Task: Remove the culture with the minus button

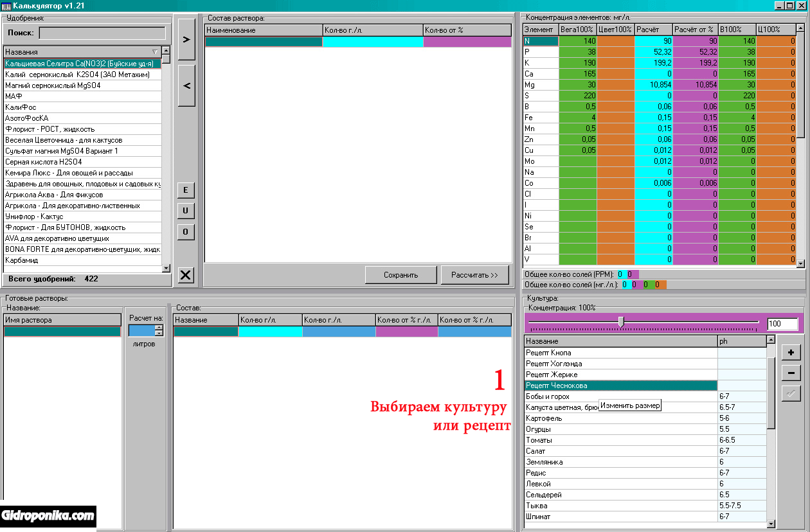Action: (x=791, y=373)
